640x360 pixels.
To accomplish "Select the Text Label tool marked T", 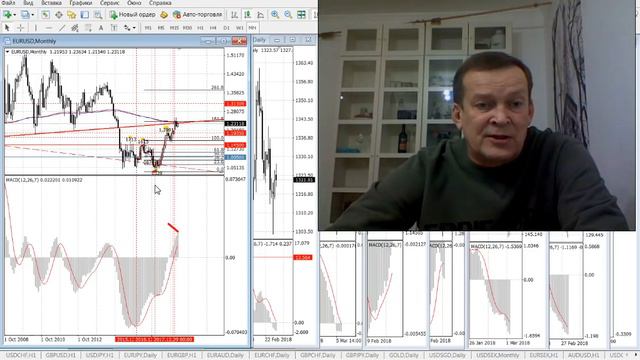I will click(x=114, y=28).
